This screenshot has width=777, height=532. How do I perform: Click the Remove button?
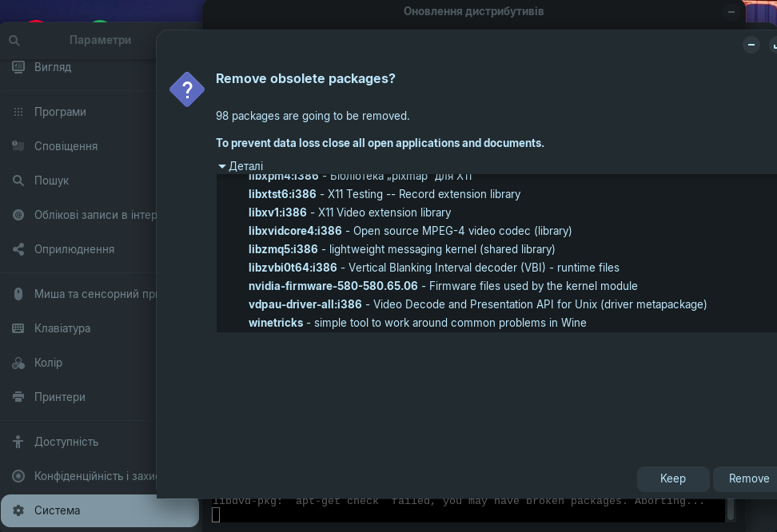[747, 478]
